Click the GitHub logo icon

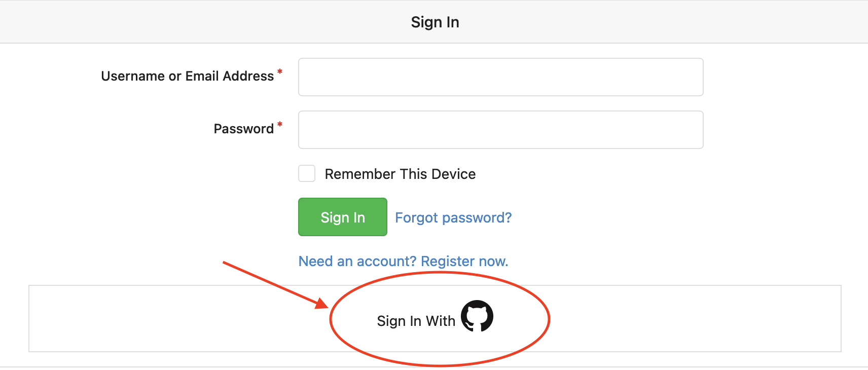(477, 316)
